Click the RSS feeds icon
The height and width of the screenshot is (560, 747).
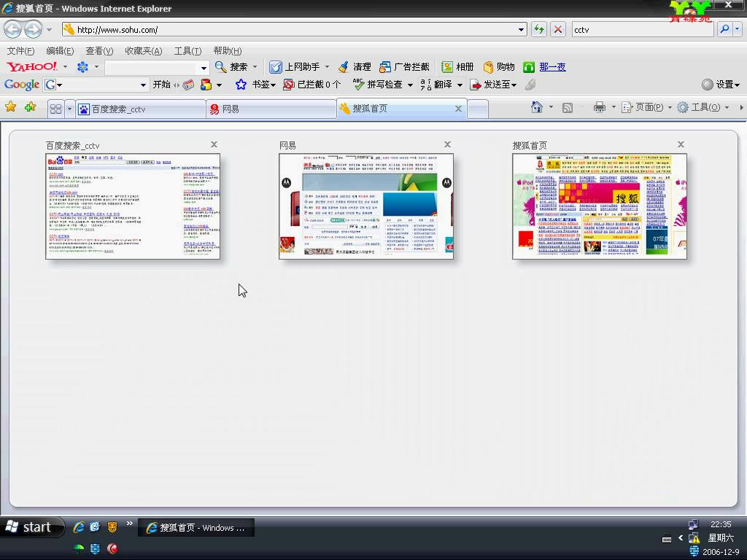click(x=568, y=108)
